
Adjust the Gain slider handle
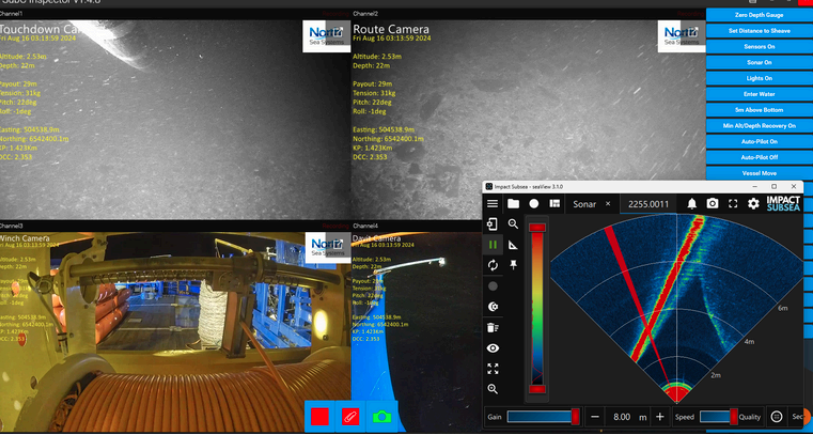click(575, 416)
